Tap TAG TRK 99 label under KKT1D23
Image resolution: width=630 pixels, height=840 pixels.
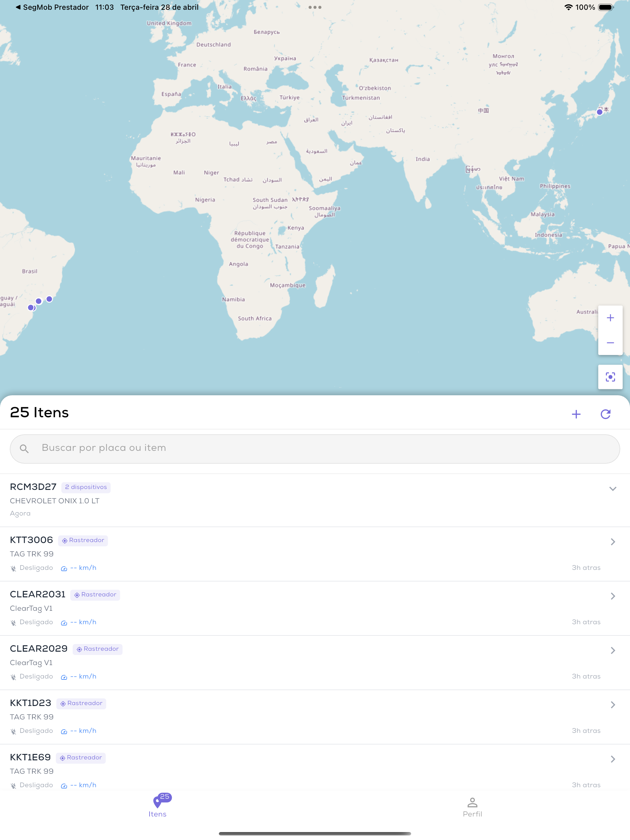[x=31, y=717]
